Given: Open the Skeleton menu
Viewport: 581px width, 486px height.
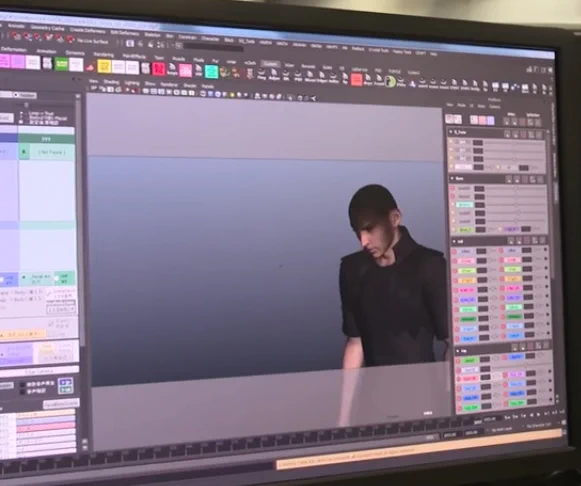Looking at the screenshot, I should click(x=152, y=34).
